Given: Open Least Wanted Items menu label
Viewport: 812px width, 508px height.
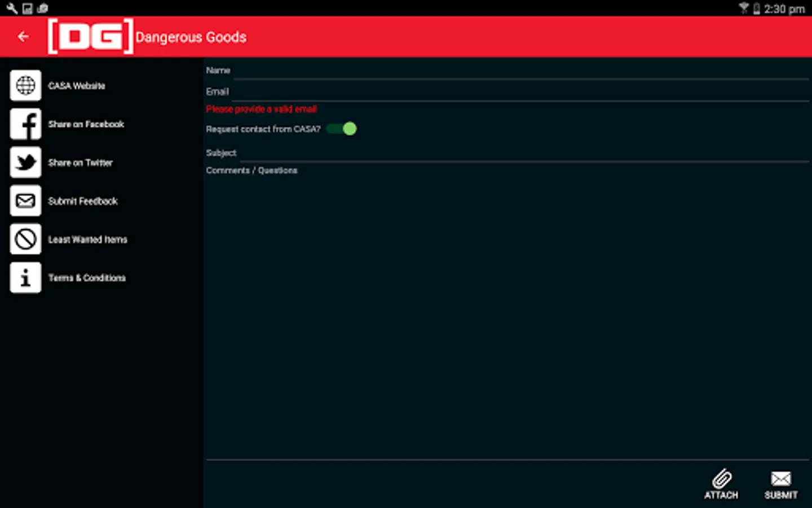Looking at the screenshot, I should [x=87, y=239].
